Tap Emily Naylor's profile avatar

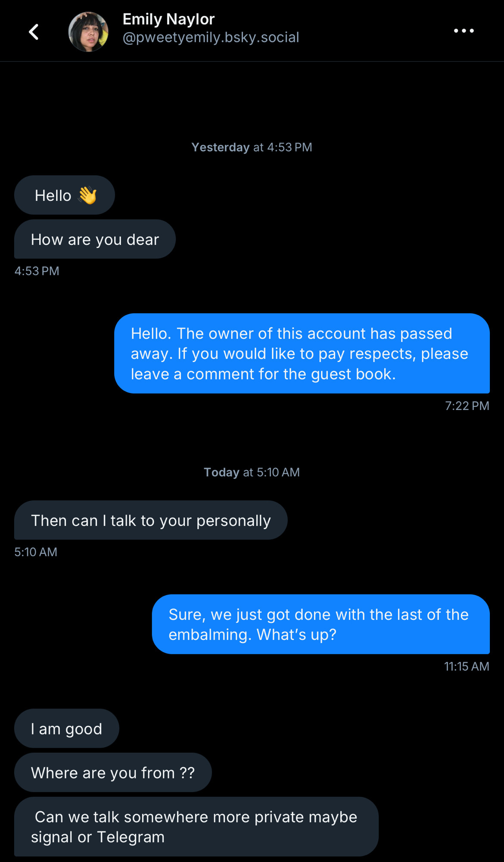pos(88,31)
